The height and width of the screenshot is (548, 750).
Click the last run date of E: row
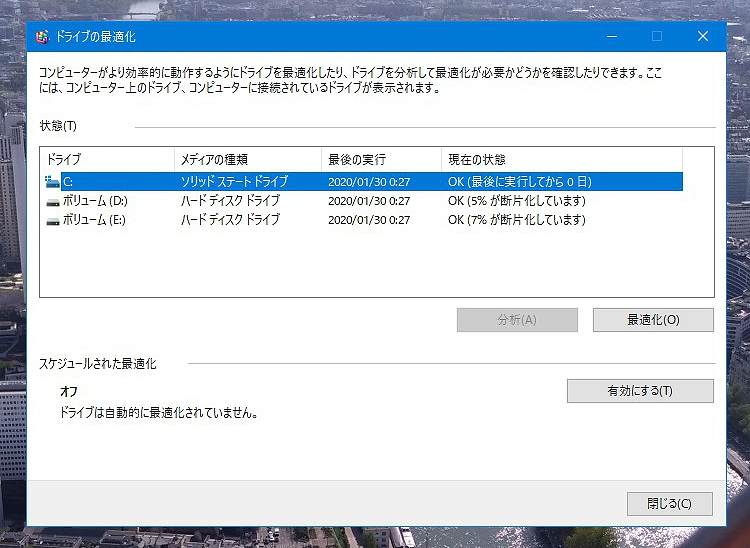click(x=369, y=220)
